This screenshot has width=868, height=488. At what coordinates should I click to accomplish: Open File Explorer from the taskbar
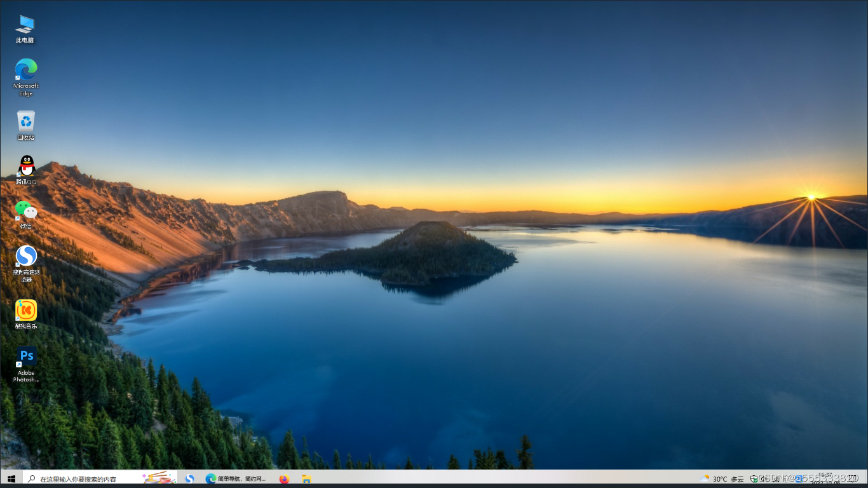307,479
